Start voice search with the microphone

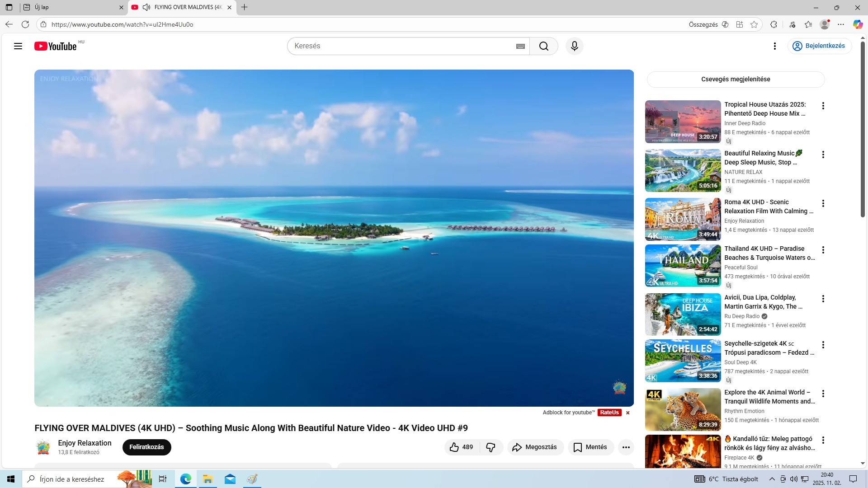click(x=574, y=46)
